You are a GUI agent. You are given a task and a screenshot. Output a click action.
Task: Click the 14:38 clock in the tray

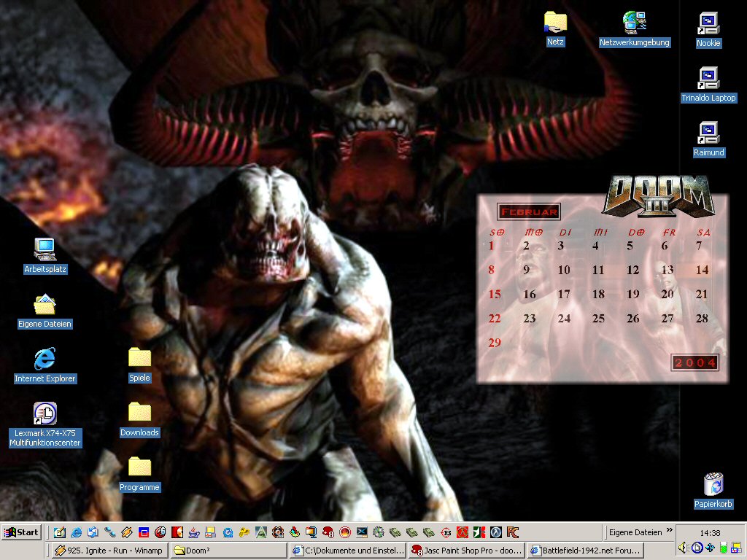[710, 533]
